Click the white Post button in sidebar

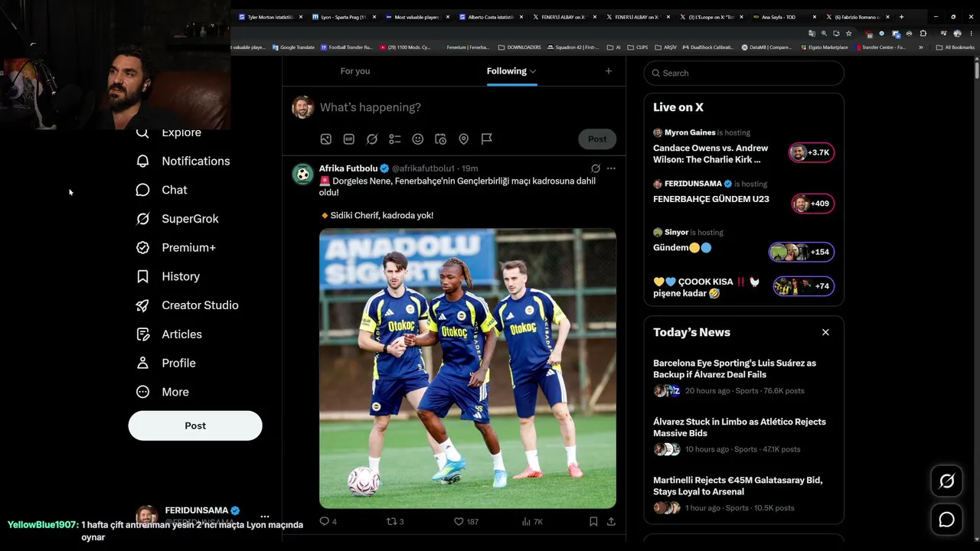(195, 425)
